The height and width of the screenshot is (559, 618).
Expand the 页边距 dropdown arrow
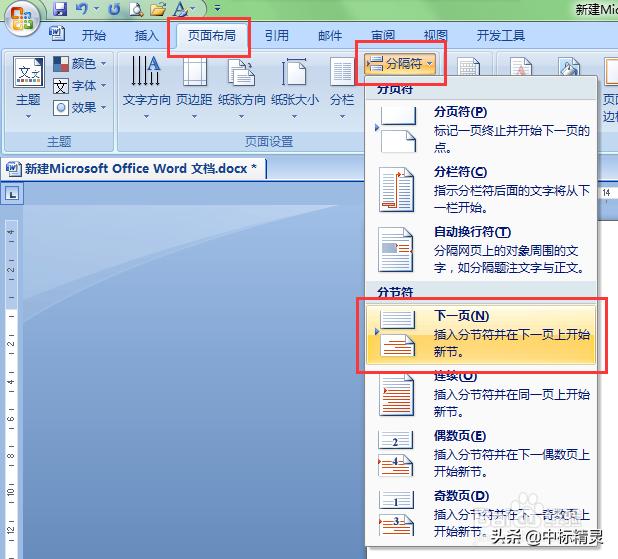194,116
